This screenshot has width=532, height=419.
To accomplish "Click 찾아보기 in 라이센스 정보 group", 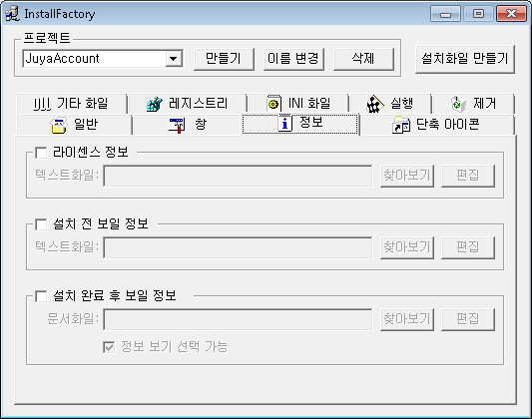I will (x=407, y=176).
